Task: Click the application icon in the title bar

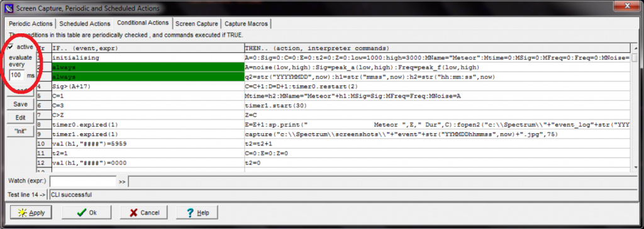Action: coord(9,8)
